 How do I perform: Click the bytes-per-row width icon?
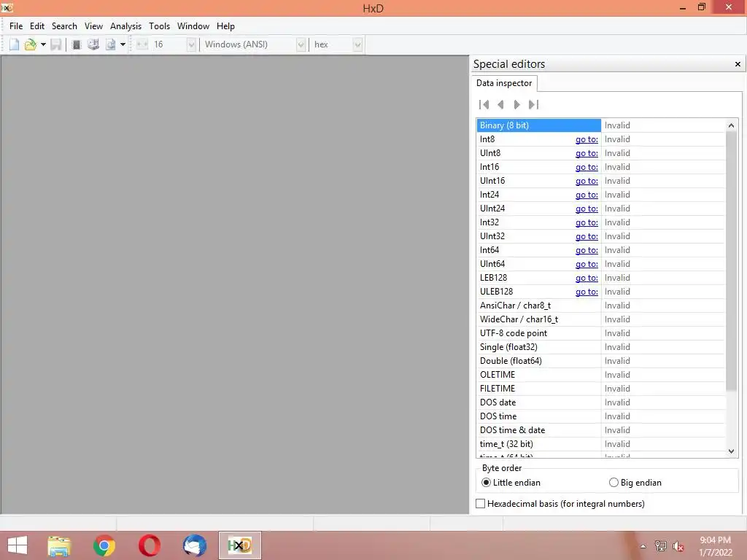click(x=142, y=44)
